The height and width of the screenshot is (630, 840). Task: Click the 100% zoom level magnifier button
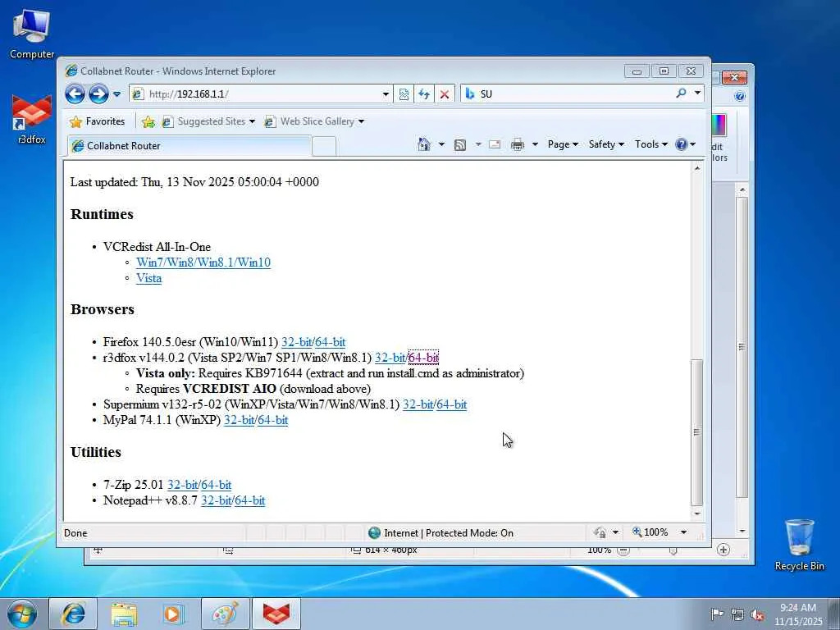(651, 532)
